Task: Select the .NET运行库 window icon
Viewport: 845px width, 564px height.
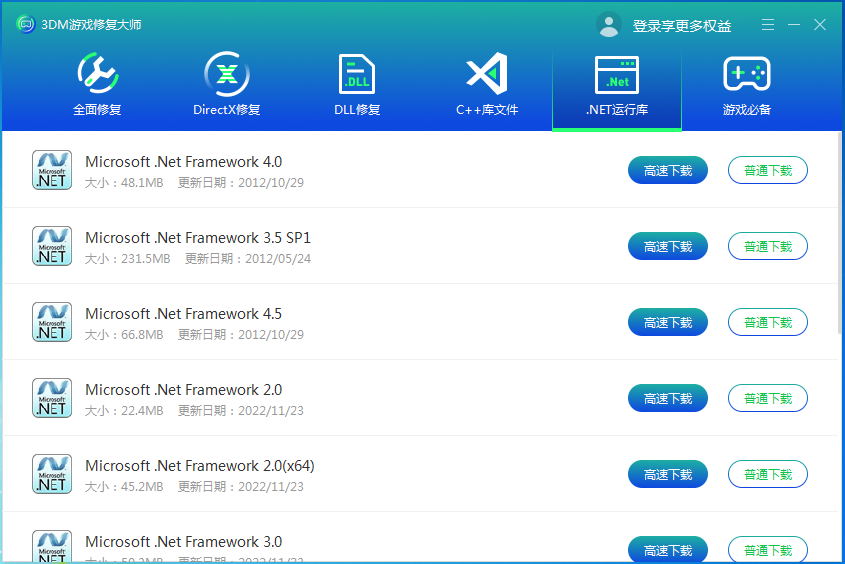Action: click(x=617, y=74)
